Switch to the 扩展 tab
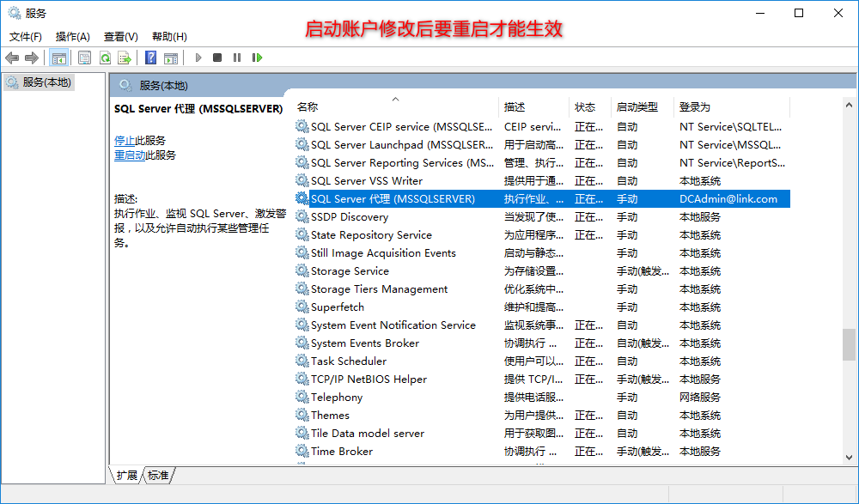The image size is (859, 504). pos(126,475)
